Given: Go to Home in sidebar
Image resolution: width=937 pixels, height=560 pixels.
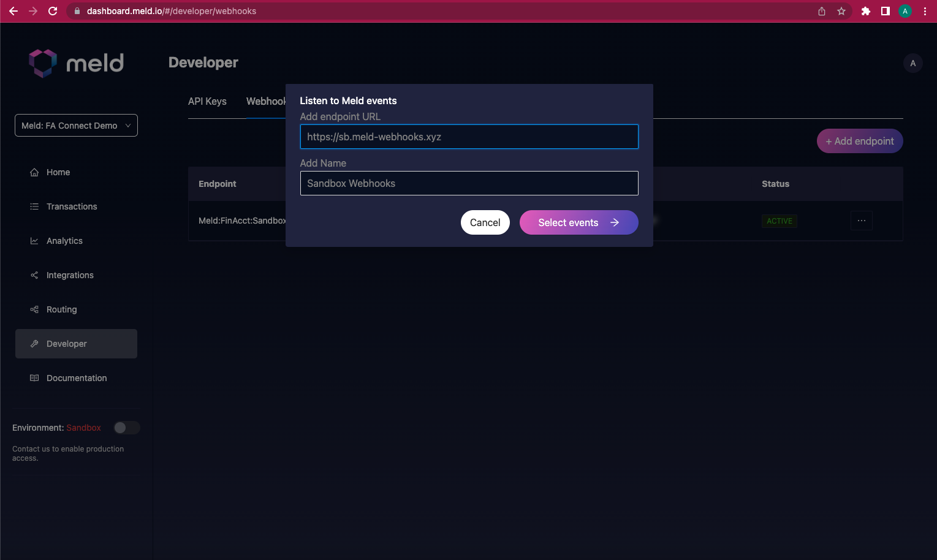Looking at the screenshot, I should tap(76, 172).
